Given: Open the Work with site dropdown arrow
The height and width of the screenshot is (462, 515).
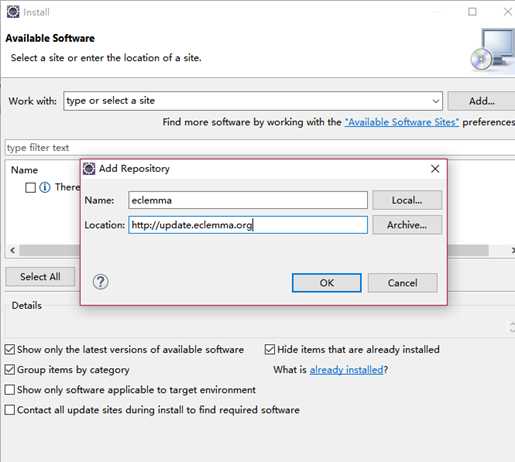Looking at the screenshot, I should click(435, 101).
